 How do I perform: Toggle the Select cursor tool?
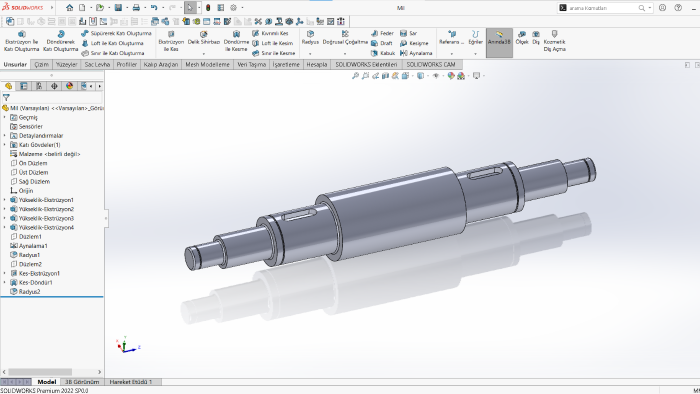pyautogui.click(x=190, y=8)
